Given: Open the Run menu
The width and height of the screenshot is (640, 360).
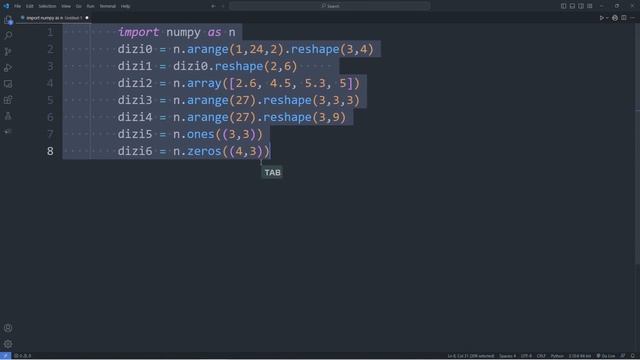Looking at the screenshot, I should tap(90, 6).
